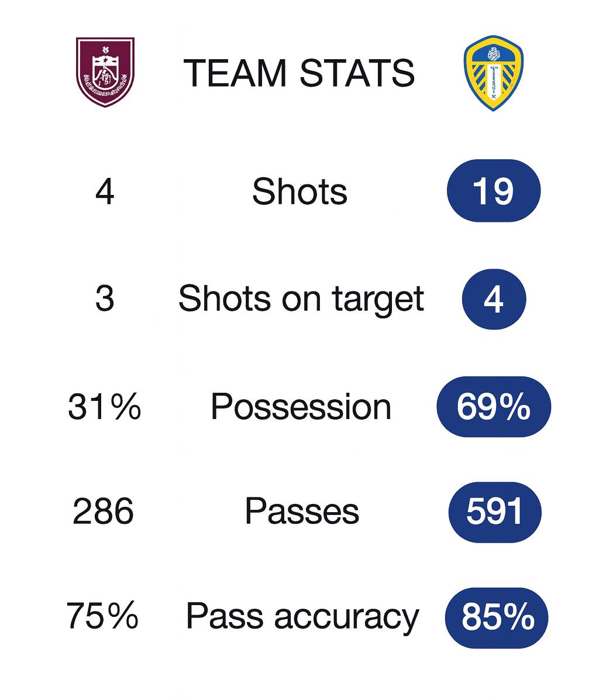Select the 75% pass accuracy value
This screenshot has width=599, height=700.
point(102,616)
